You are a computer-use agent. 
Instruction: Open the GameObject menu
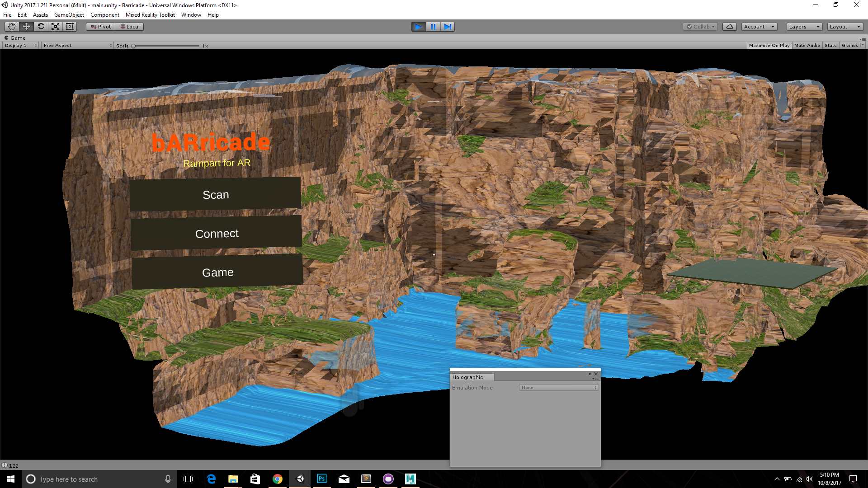click(x=69, y=15)
